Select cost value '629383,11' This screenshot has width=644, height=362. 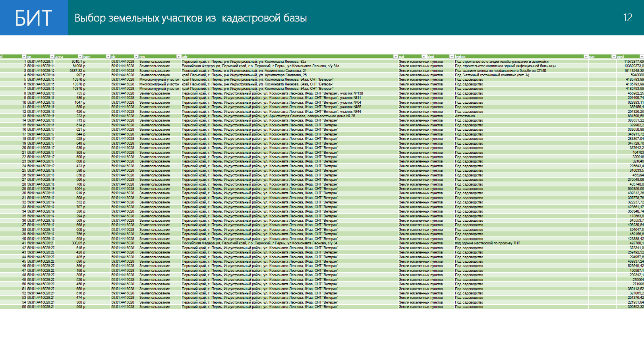[636, 103]
